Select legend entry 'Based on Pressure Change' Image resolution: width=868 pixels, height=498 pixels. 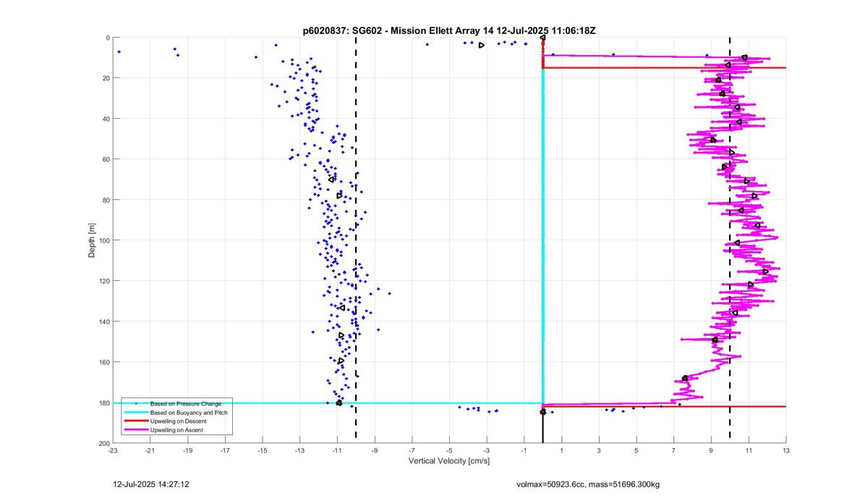click(x=185, y=403)
